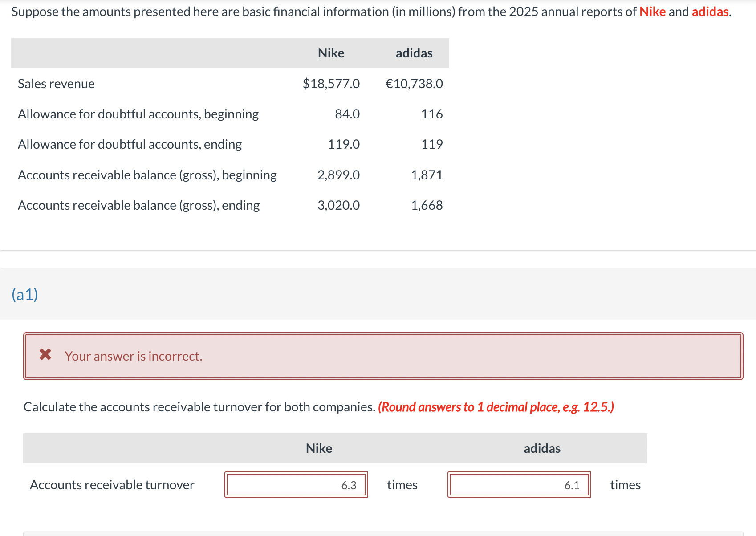
Task: Select 'Allowance for doubtful accounts, beginning' row
Action: 138,114
